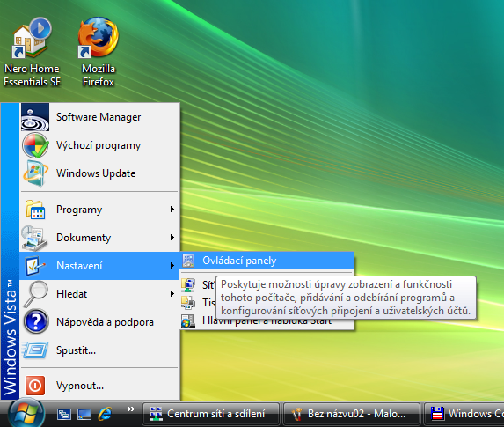Screen dimensions: 504x427
Task: Expand the Quick Launch overflow chevron
Action: [130, 409]
